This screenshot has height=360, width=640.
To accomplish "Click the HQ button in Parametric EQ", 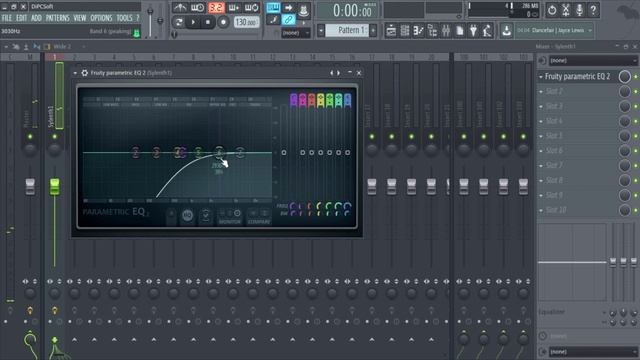I will [187, 216].
